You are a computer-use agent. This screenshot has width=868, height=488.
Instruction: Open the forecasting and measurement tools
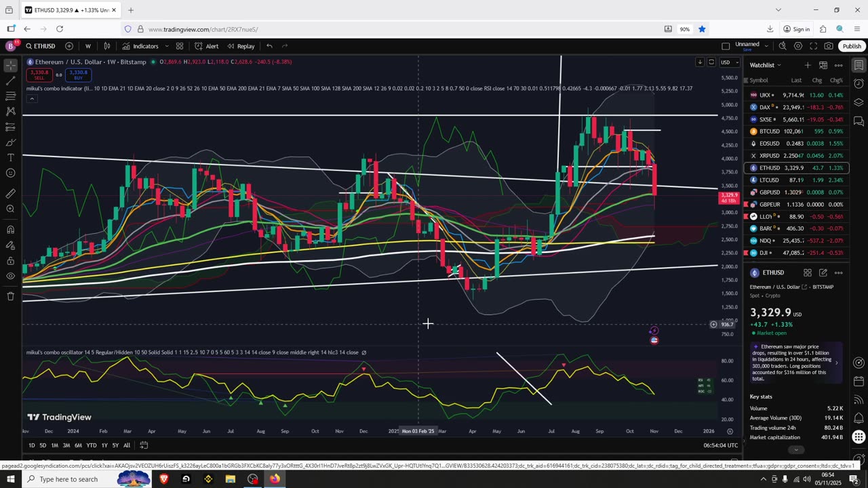click(10, 127)
